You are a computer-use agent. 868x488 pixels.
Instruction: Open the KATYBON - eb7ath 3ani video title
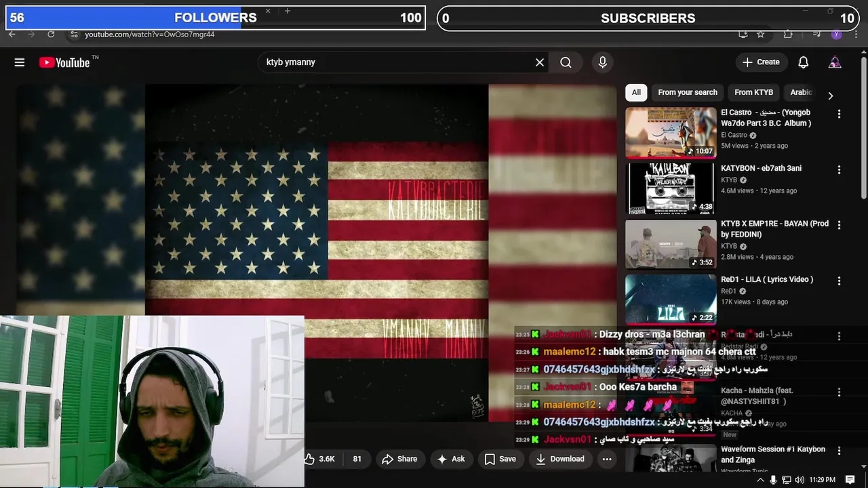(761, 168)
